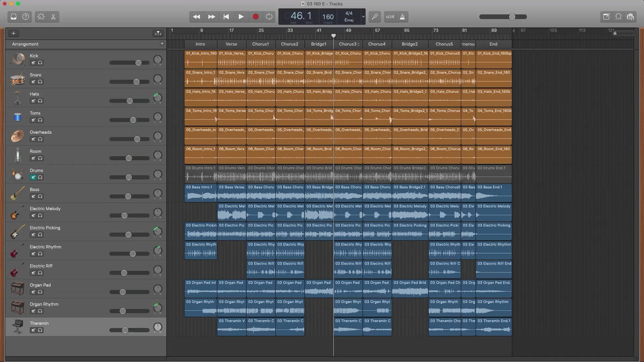Viewport: 644px width, 362px height.
Task: Select the Bridge2 arrangement marker
Action: (409, 44)
